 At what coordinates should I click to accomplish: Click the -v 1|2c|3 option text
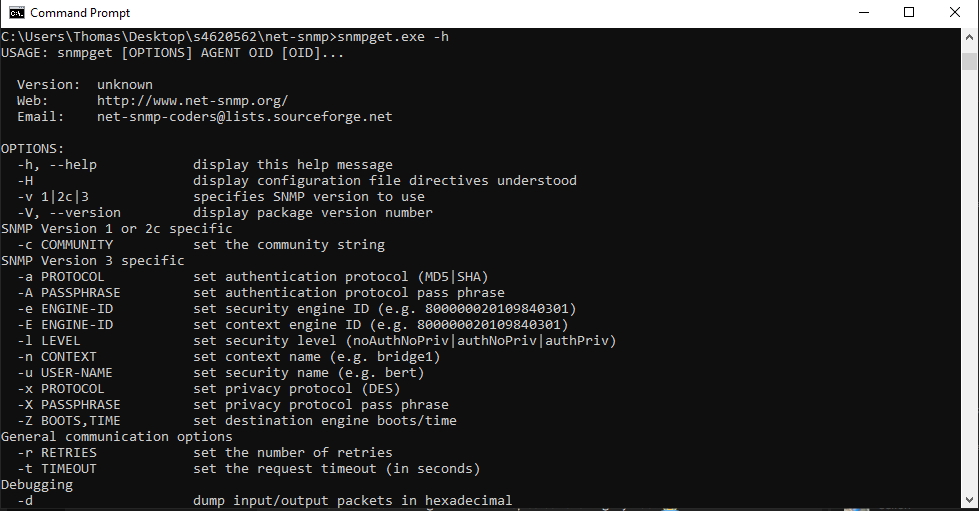(60, 197)
